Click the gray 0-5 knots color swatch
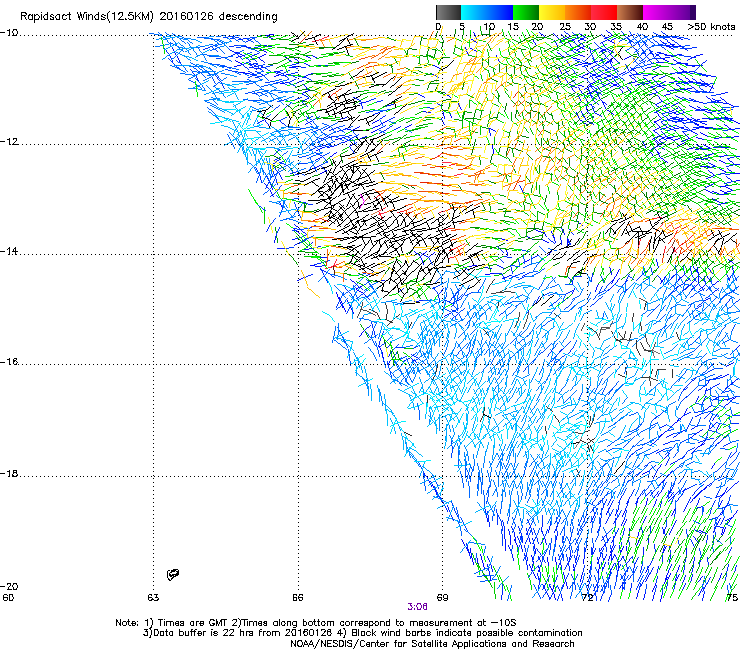This screenshot has height=650, width=740. pos(448,12)
